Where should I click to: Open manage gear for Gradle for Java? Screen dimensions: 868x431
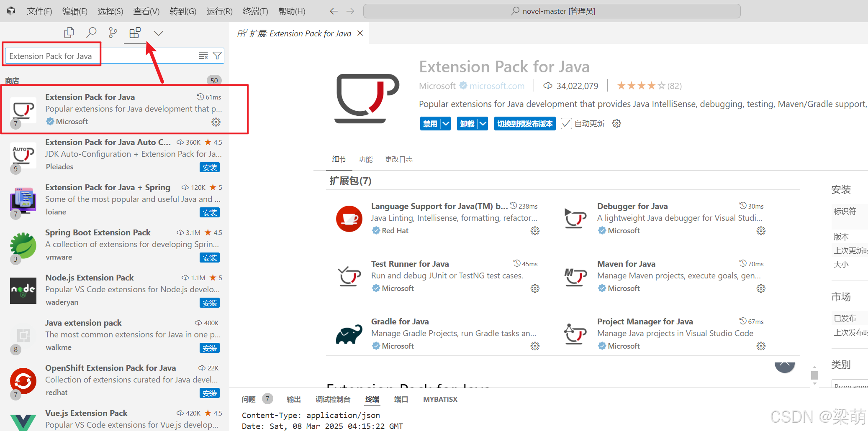535,346
